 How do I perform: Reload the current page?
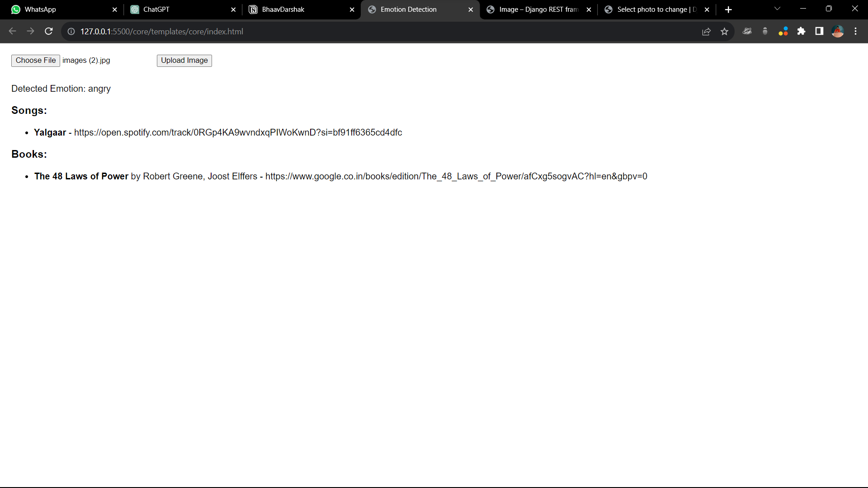pyautogui.click(x=49, y=31)
